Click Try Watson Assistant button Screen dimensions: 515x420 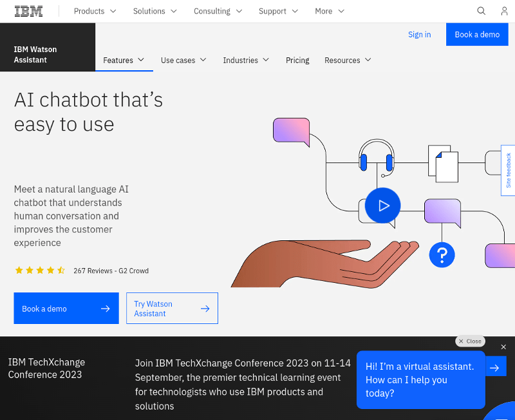coord(172,309)
